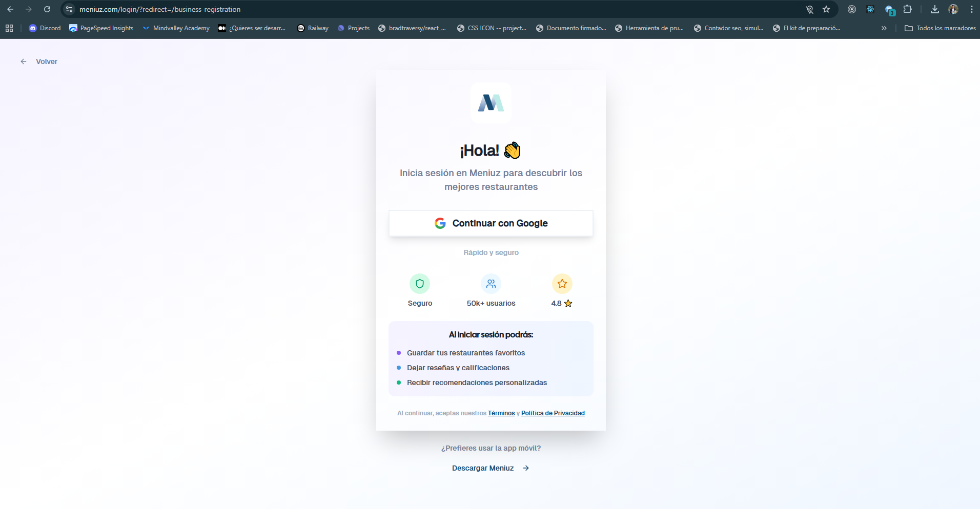Click the Continuar con Google button

491,223
